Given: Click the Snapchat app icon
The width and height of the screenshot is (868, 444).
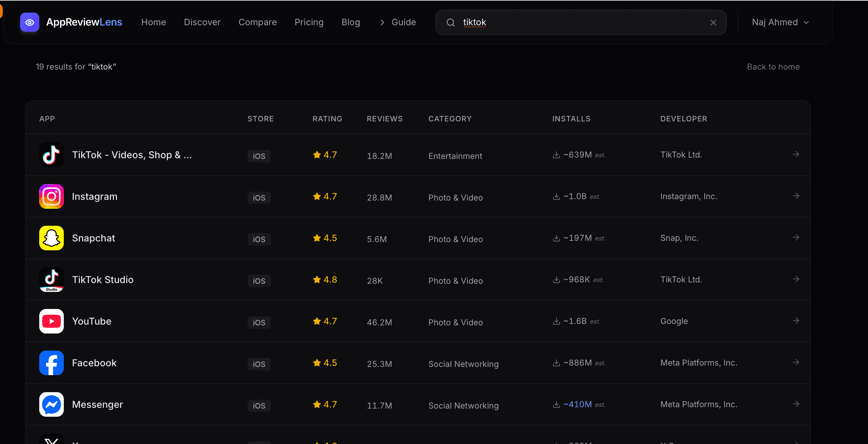Looking at the screenshot, I should (x=51, y=238).
